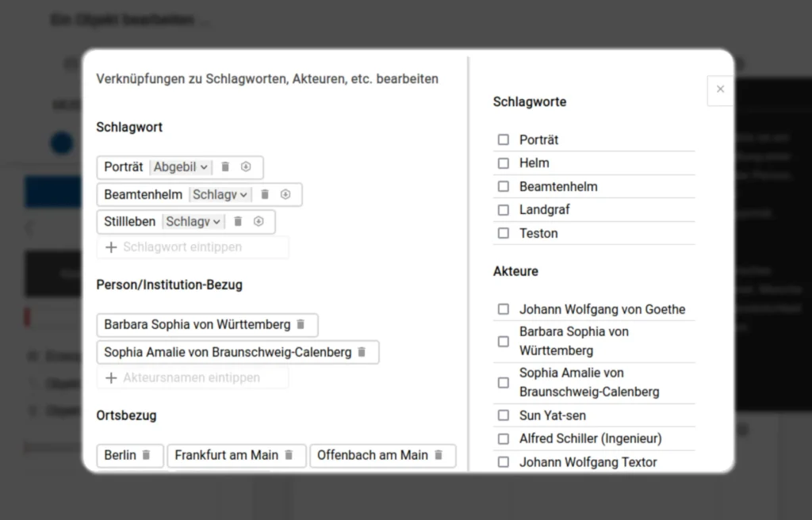This screenshot has width=812, height=520.
Task: Tick the Landgraf checkbox
Action: click(x=504, y=210)
